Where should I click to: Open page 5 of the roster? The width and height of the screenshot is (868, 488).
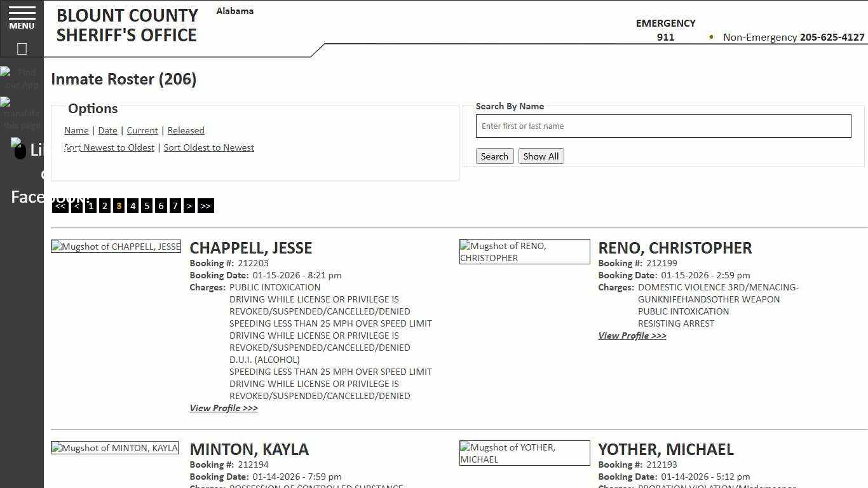tap(147, 205)
